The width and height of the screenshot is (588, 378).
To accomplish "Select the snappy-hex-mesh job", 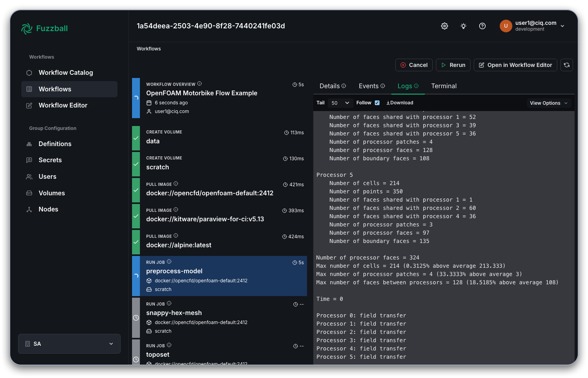I will tap(220, 318).
